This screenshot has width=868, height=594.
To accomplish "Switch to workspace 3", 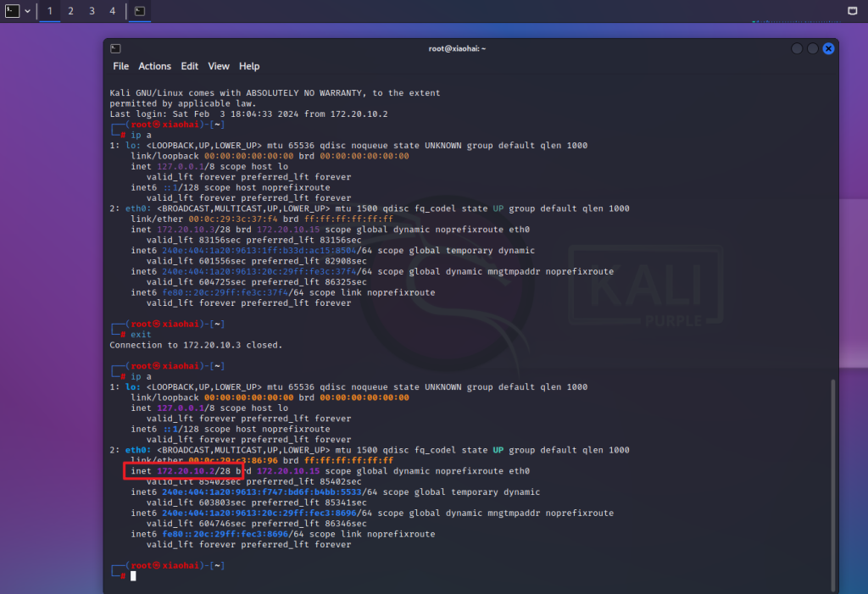I will [x=91, y=11].
